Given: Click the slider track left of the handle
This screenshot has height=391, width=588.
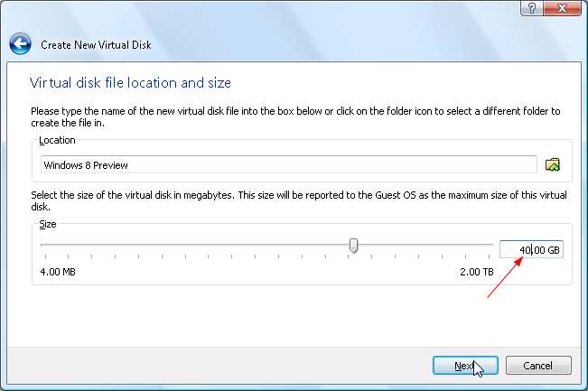Looking at the screenshot, I should [x=181, y=245].
